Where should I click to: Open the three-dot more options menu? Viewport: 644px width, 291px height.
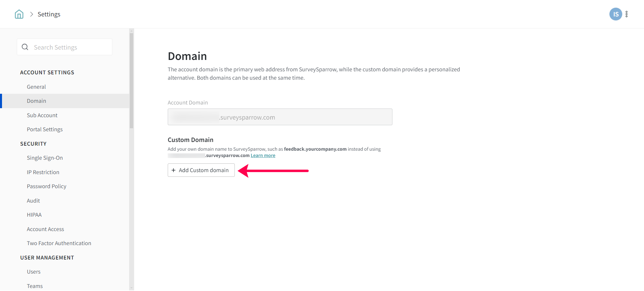(627, 14)
